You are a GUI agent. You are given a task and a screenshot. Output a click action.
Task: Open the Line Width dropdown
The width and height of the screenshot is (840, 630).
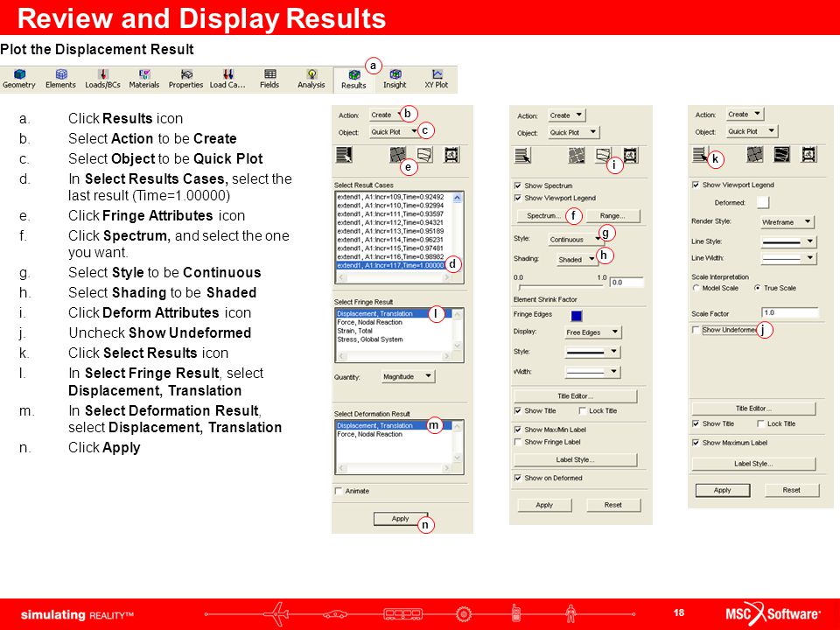(788, 258)
